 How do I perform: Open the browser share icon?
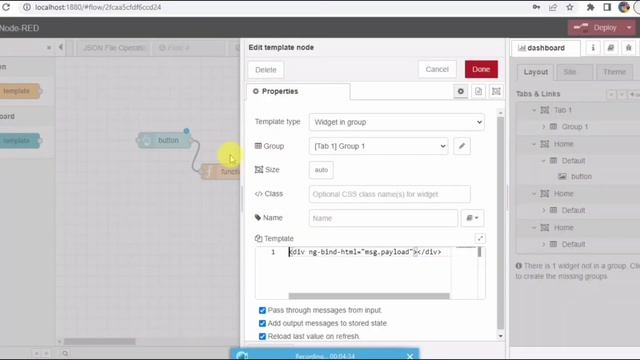[x=553, y=7]
